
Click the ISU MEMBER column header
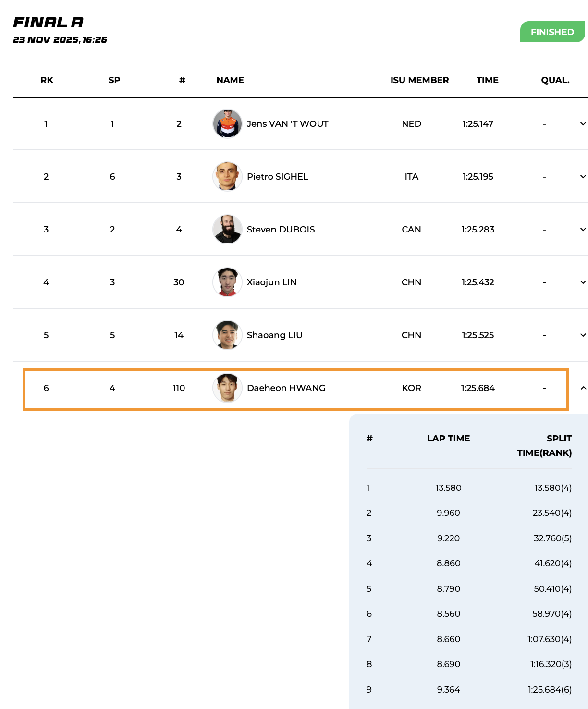pyautogui.click(x=419, y=80)
